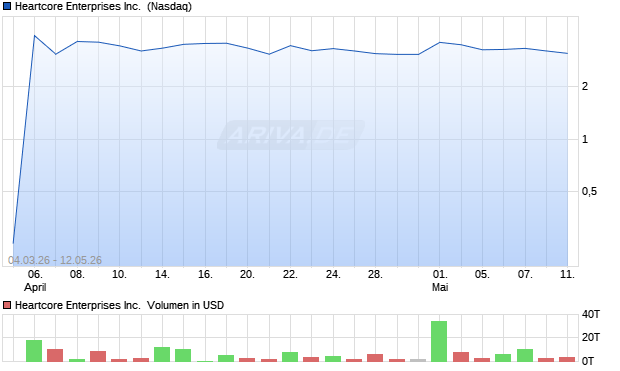
Task: Click the date range '04.03.26 - 12.05.26'
Action: tap(55, 260)
